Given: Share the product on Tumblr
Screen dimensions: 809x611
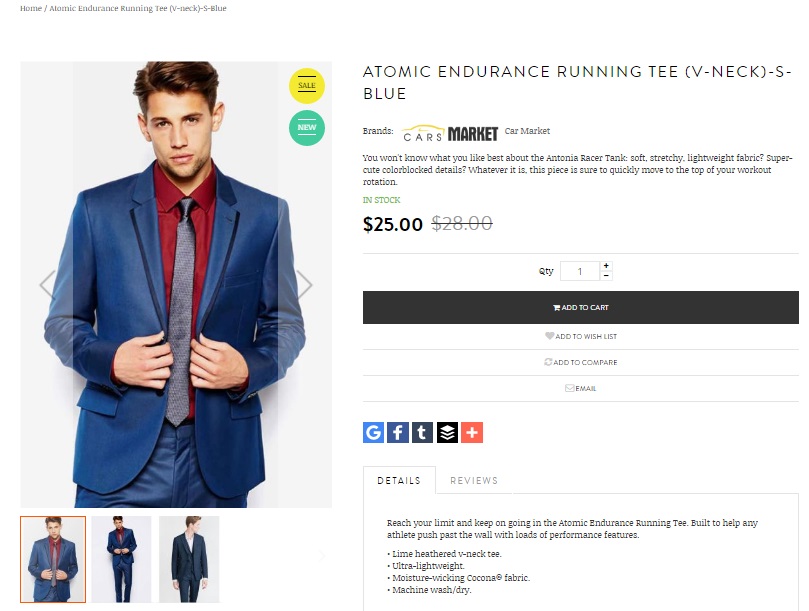Looking at the screenshot, I should [423, 432].
